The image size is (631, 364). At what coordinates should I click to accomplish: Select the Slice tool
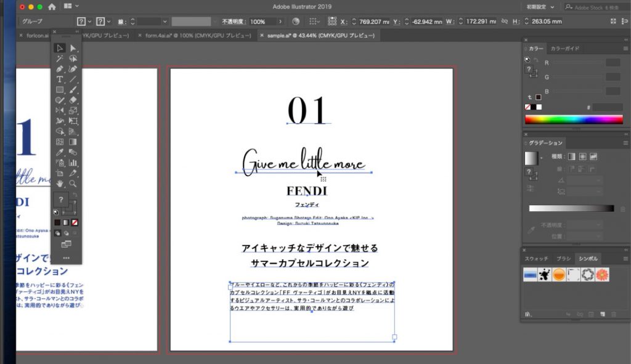73,173
